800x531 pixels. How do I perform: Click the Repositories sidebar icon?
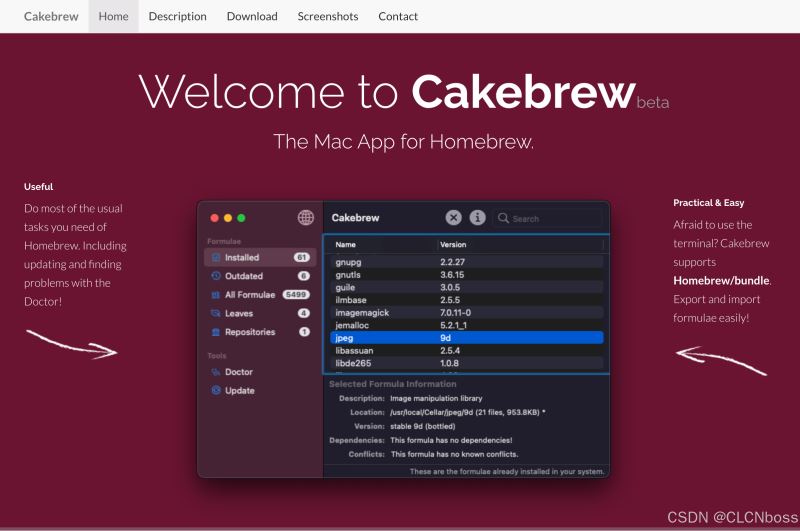(216, 332)
